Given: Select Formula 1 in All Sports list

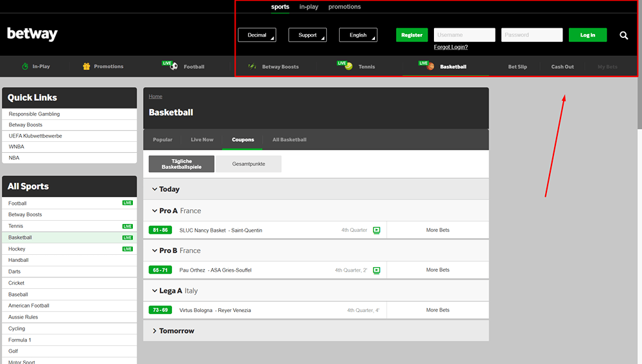Looking at the screenshot, I should tap(69, 340).
